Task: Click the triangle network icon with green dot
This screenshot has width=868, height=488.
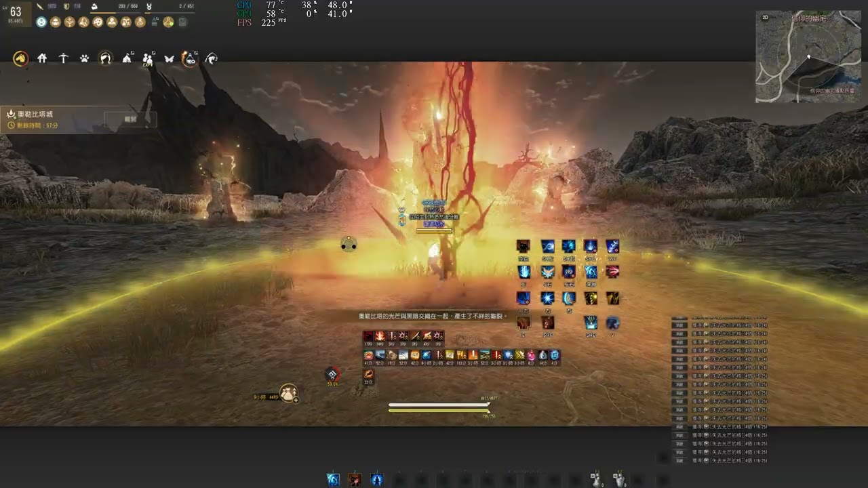Action: point(168,22)
